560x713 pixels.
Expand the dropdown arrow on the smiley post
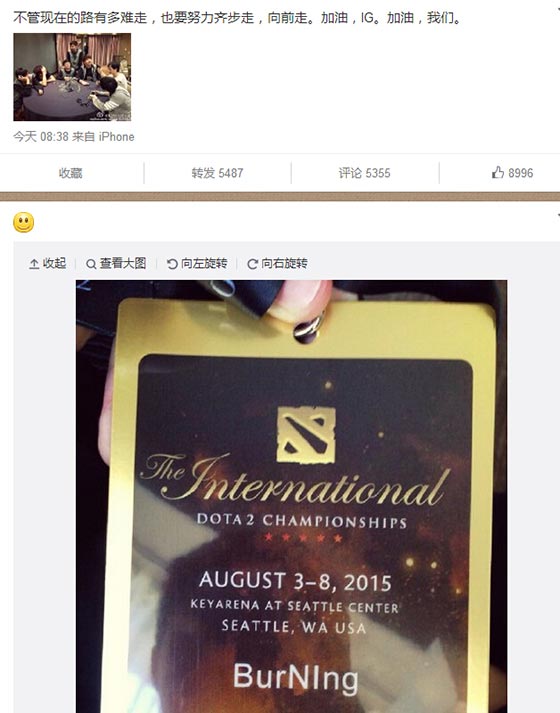[557, 215]
